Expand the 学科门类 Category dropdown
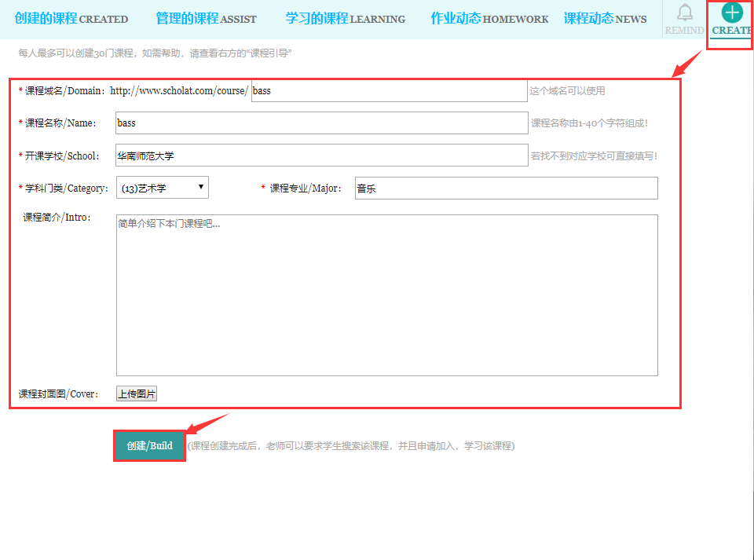The height and width of the screenshot is (560, 754). 162,188
